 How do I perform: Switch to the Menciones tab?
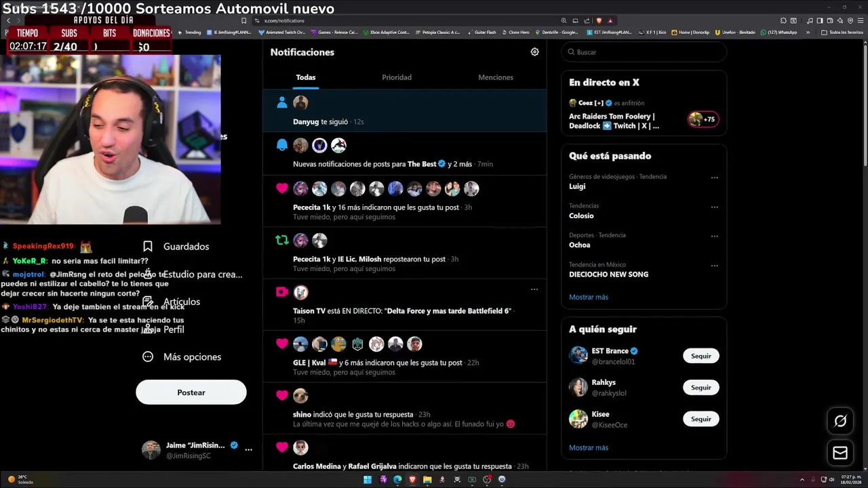pos(496,77)
